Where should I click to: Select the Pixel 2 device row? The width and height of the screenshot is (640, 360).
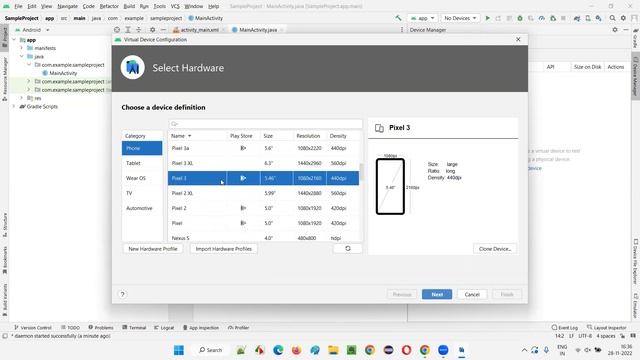pos(263,208)
